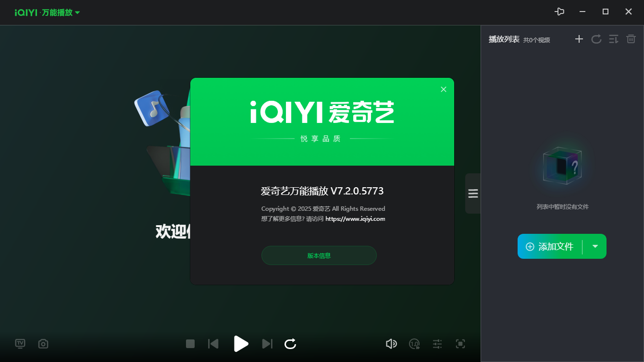The width and height of the screenshot is (644, 362).
Task: Open the 添加文件 dropdown arrow
Action: pyautogui.click(x=595, y=246)
